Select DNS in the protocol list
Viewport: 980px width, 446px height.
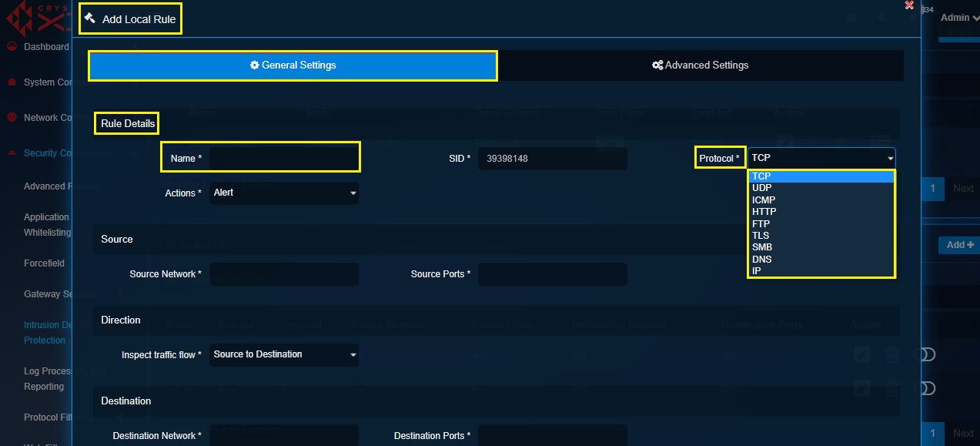point(821,260)
